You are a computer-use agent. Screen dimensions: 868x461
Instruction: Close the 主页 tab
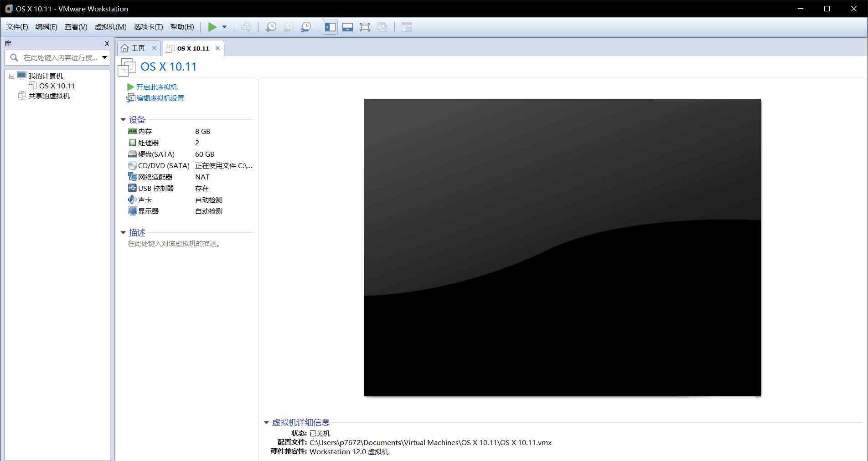click(154, 48)
